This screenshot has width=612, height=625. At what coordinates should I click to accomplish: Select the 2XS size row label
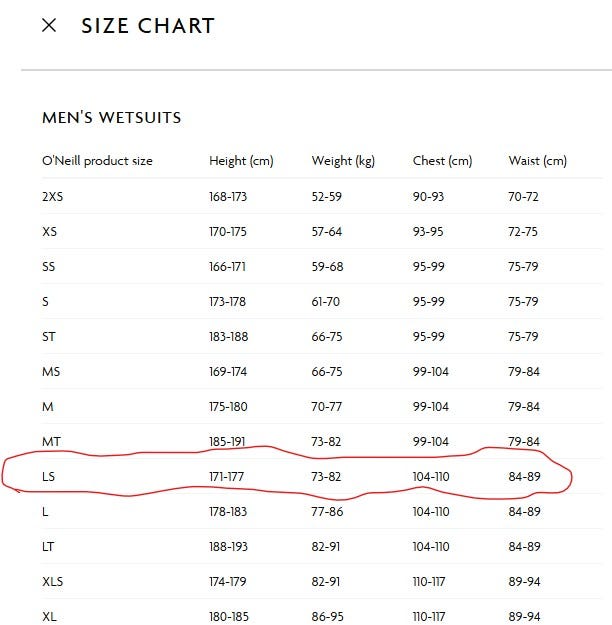(x=52, y=197)
